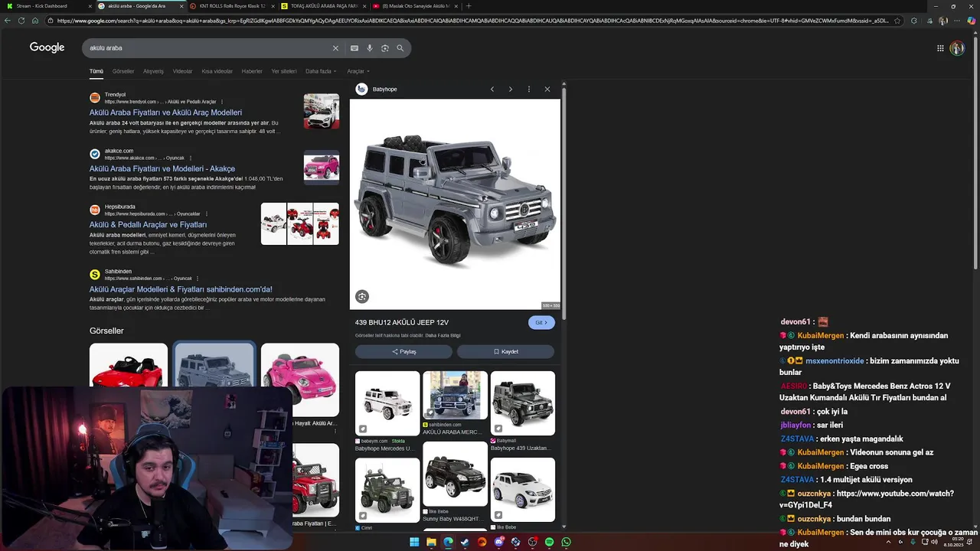Switch to TOFAŞ AKÜLÜ ARABA tab

323,6
